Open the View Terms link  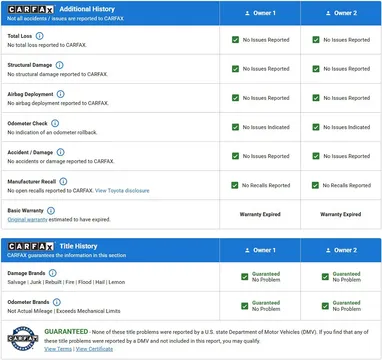58,349
